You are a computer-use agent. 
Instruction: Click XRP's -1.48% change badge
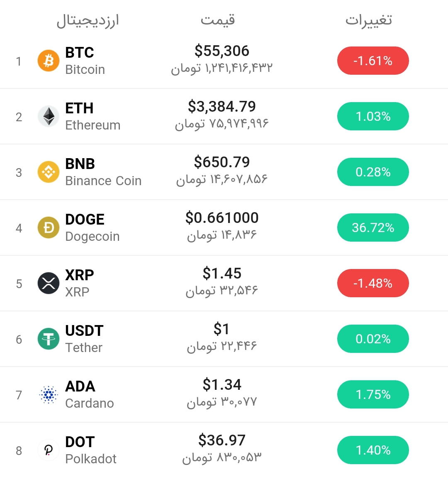click(373, 283)
